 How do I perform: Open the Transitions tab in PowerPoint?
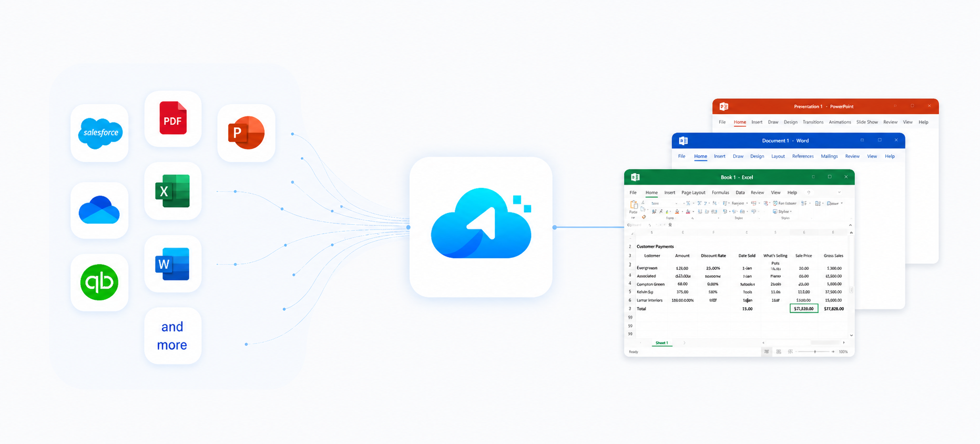[813, 122]
